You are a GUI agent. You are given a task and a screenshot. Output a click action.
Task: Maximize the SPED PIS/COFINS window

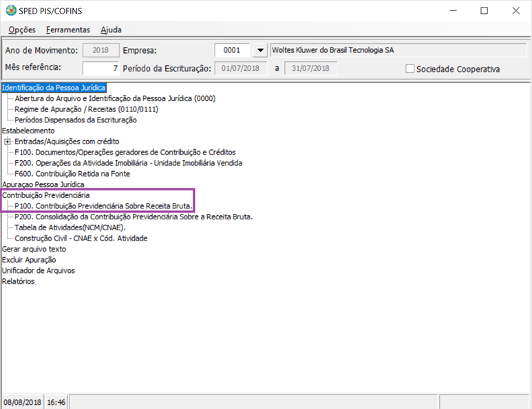tap(484, 11)
